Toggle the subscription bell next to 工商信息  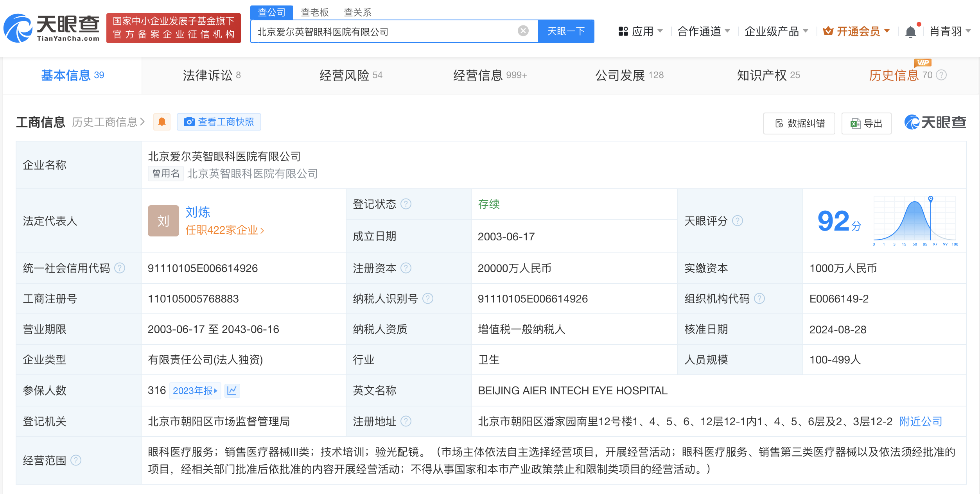pos(162,122)
